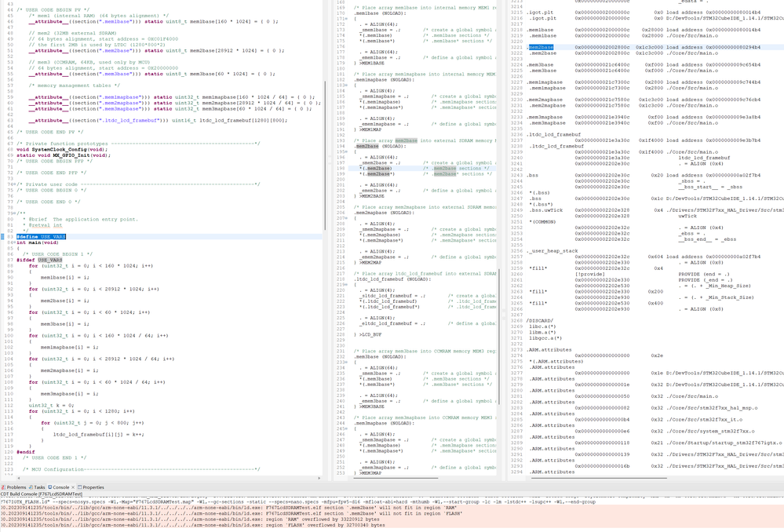The image size is (784, 532).
Task: Click '} >MEM3BASE' region line
Action: [370, 406]
